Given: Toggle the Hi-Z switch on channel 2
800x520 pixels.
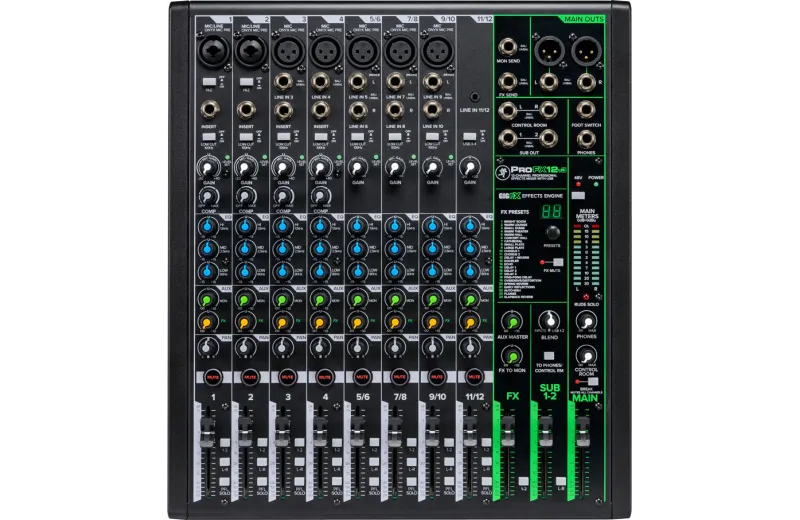Looking at the screenshot, I should click(x=246, y=82).
